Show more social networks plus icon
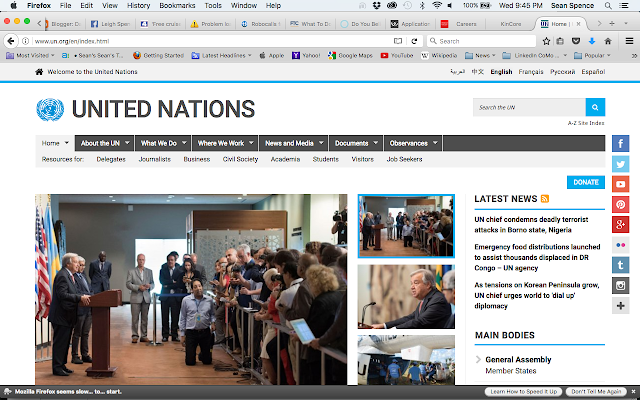This screenshot has height=400, width=640. (620, 306)
